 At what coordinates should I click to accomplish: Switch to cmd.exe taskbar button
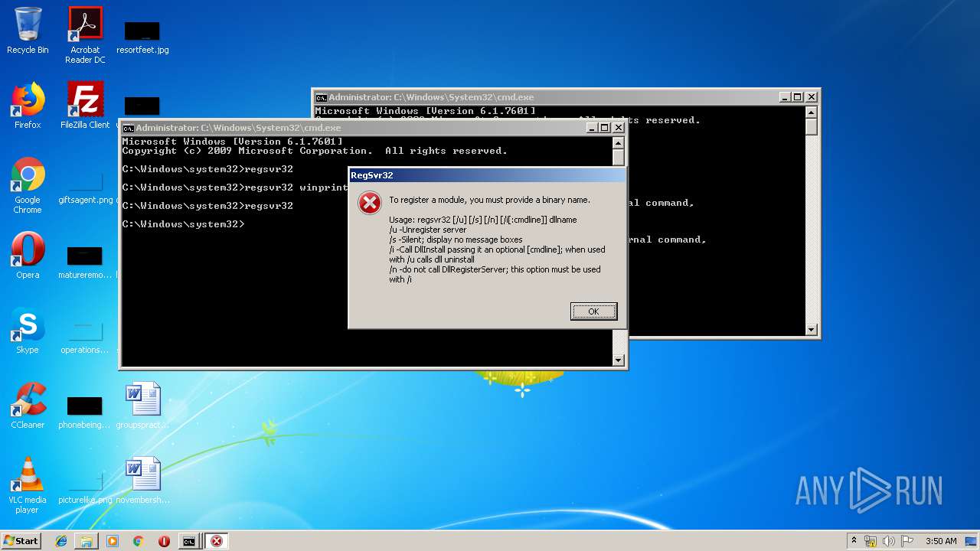[189, 541]
